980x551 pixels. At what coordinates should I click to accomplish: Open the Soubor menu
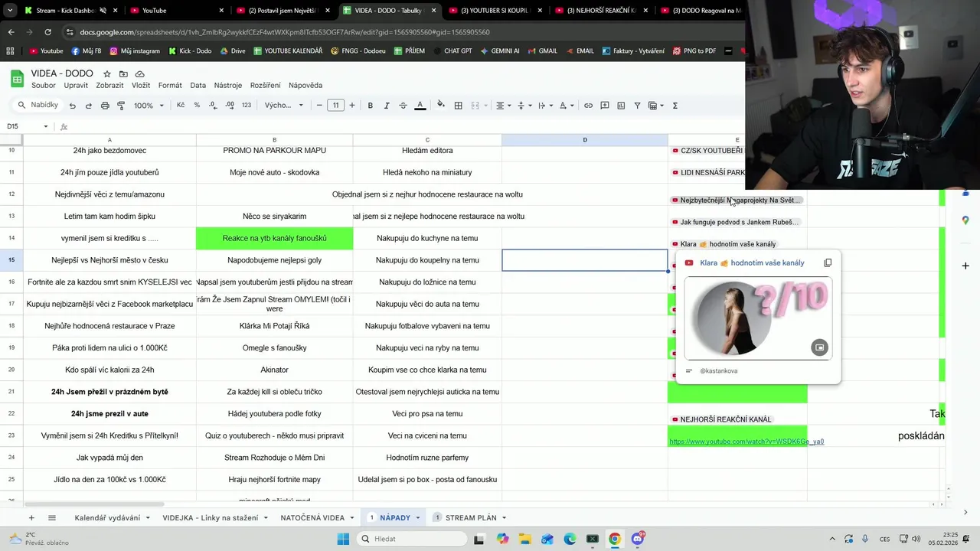pyautogui.click(x=44, y=86)
